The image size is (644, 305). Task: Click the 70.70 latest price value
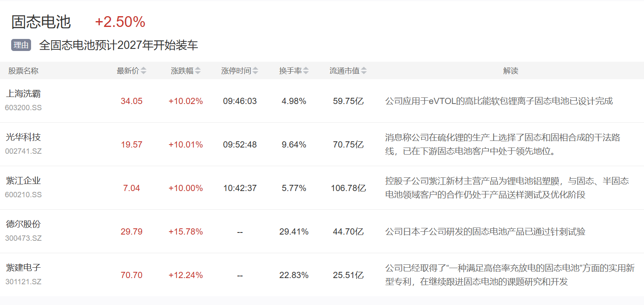[131, 275]
